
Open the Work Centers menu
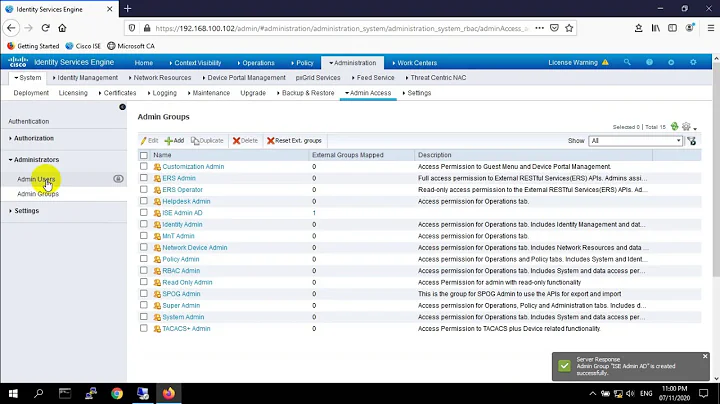coord(415,63)
